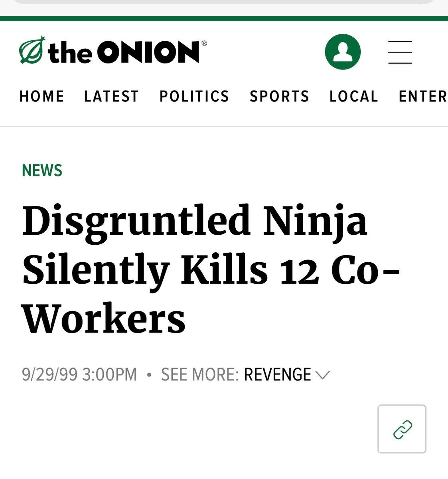This screenshot has width=448, height=479.
Task: Click the registered trademark symbol by logo
Action: tap(204, 43)
